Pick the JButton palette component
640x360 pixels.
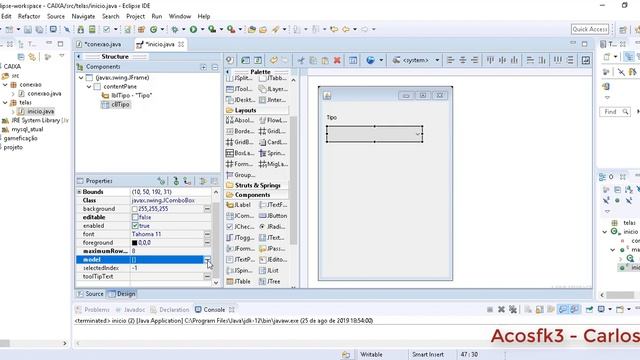(x=273, y=216)
